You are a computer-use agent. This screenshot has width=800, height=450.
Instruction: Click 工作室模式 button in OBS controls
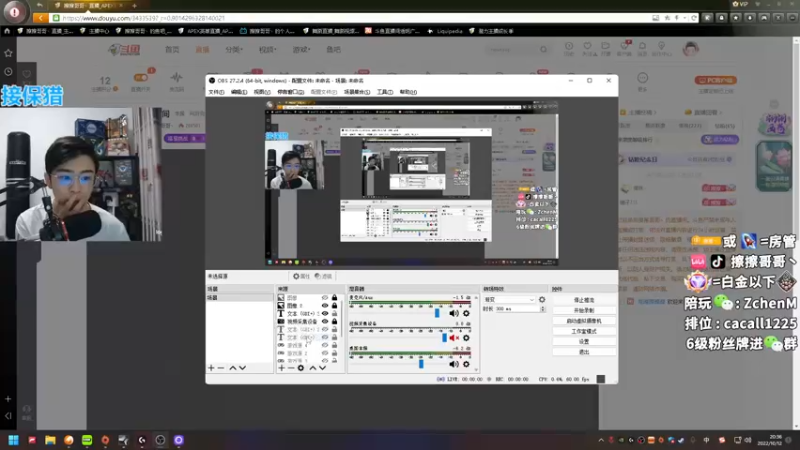click(x=584, y=331)
